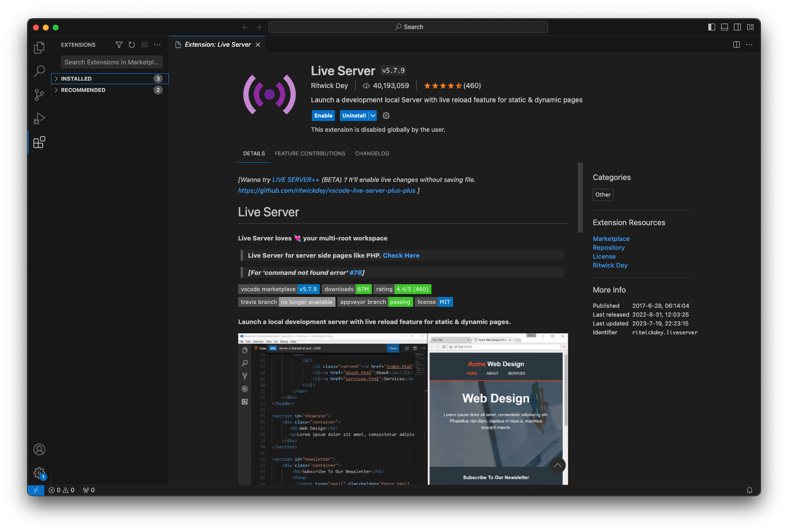
Task: Open the LIVE SERVER++ link
Action: click(x=296, y=180)
